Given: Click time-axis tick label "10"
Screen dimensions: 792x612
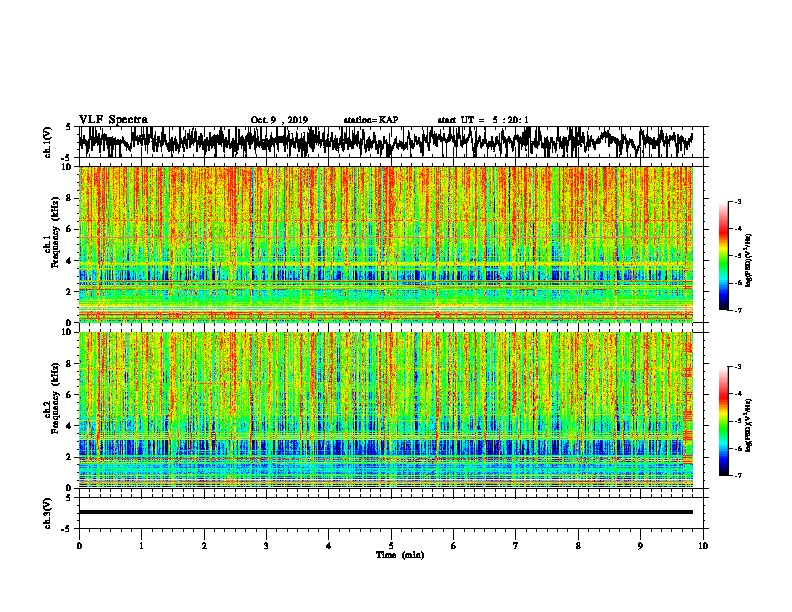Looking at the screenshot, I should (x=703, y=546).
